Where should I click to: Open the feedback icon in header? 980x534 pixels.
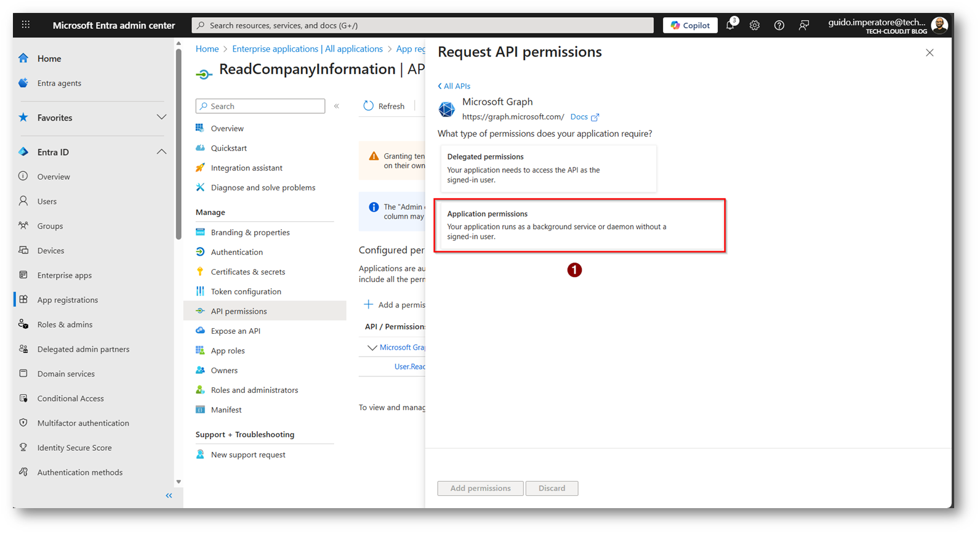[804, 25]
